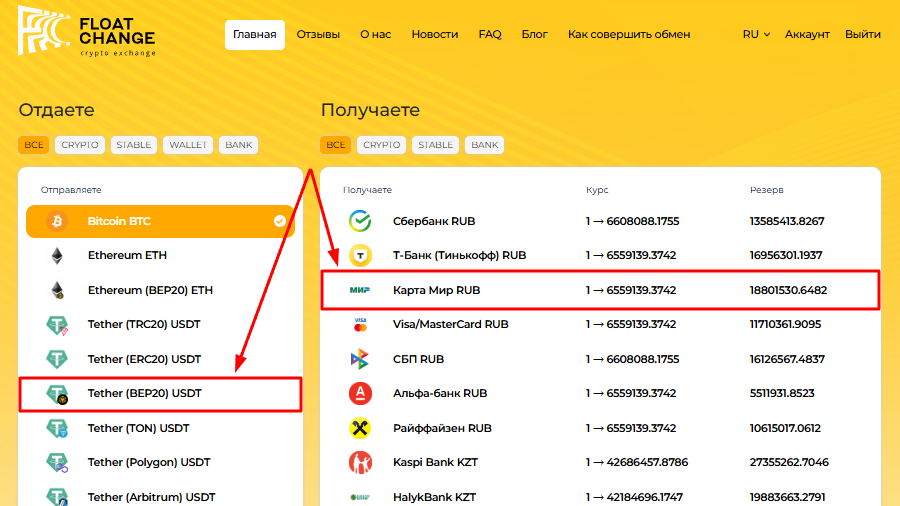Open the Отзывы page
The width and height of the screenshot is (900, 506).
[x=318, y=34]
